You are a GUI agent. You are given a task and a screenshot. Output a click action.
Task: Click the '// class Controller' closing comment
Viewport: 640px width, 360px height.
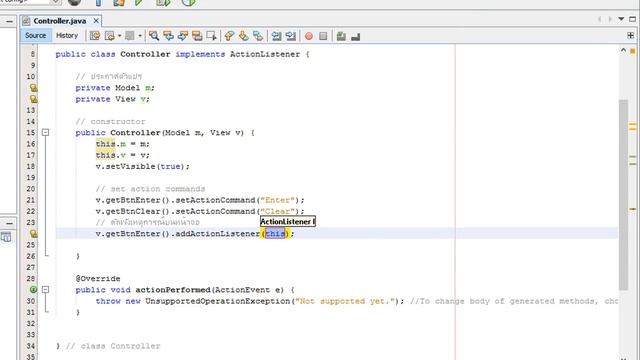point(113,346)
